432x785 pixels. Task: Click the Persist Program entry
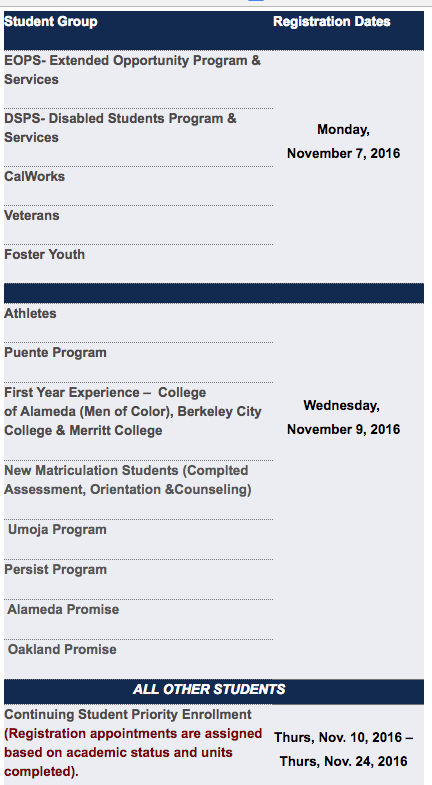coord(56,570)
